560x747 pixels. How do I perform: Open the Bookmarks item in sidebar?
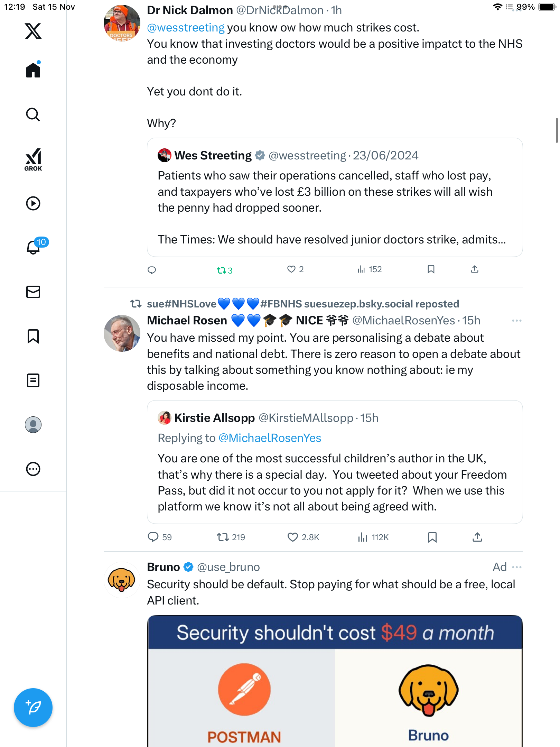[x=33, y=336]
